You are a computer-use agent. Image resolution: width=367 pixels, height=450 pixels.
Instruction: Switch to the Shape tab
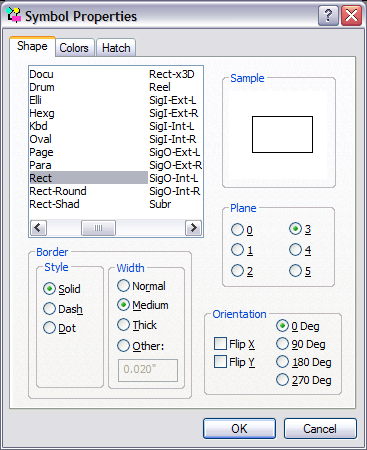pyautogui.click(x=32, y=46)
